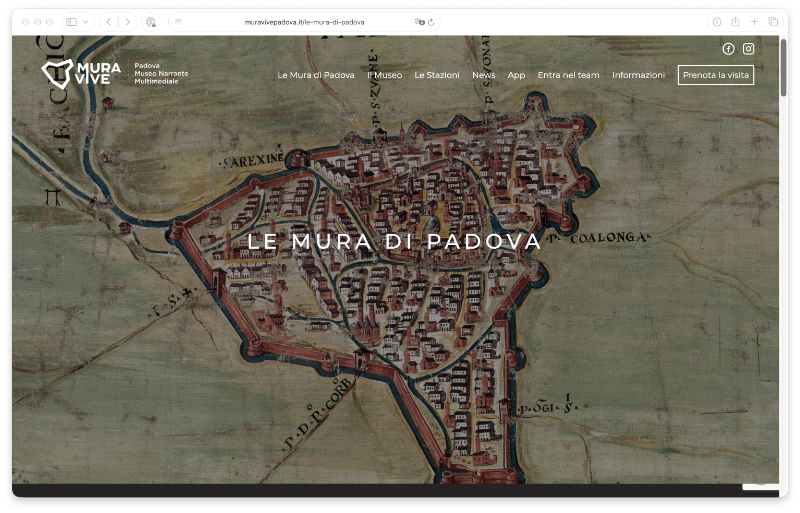The height and width of the screenshot is (513, 800).
Task: Go back to the previous page
Action: 109,22
